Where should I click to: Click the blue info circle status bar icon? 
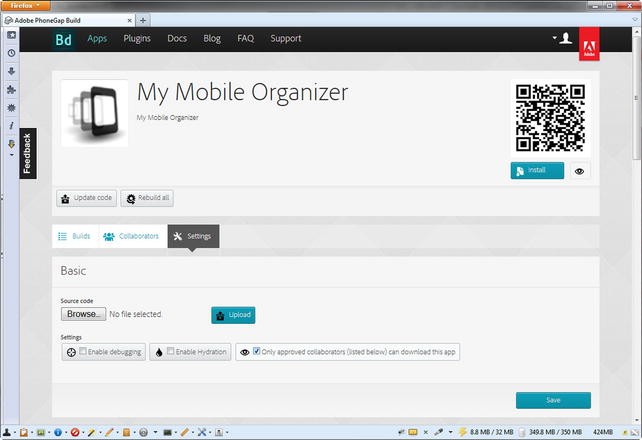58,432
